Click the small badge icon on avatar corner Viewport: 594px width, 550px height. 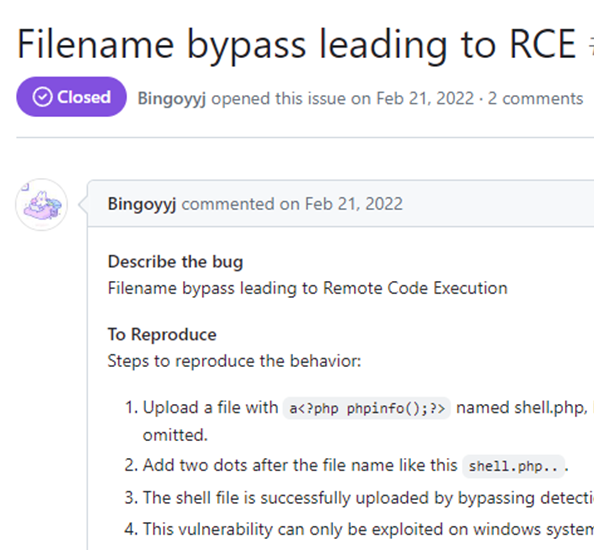coord(25,187)
